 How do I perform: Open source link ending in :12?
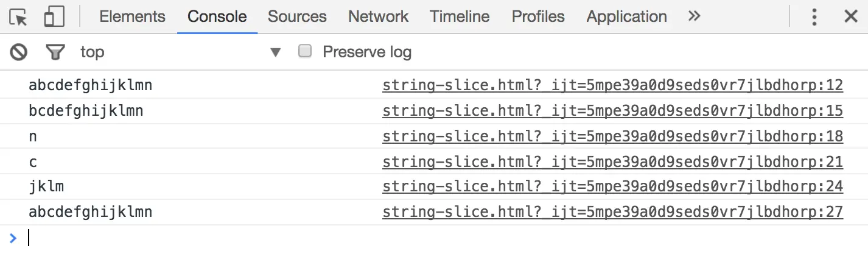point(612,86)
